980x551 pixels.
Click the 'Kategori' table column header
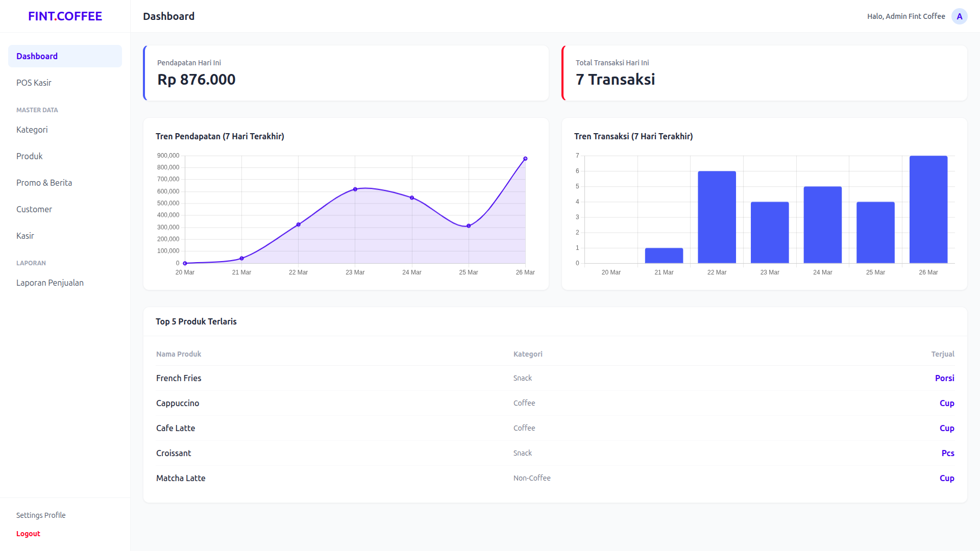[528, 354]
